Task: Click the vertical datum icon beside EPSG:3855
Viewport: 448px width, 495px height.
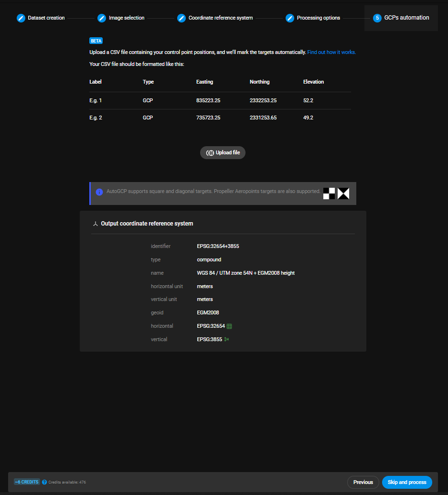Action: [226, 339]
